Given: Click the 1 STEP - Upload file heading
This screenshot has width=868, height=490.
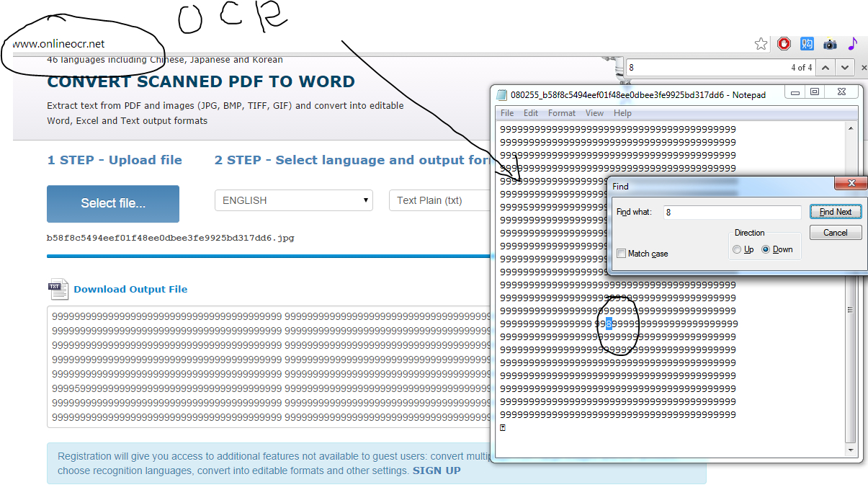Looking at the screenshot, I should point(115,160).
